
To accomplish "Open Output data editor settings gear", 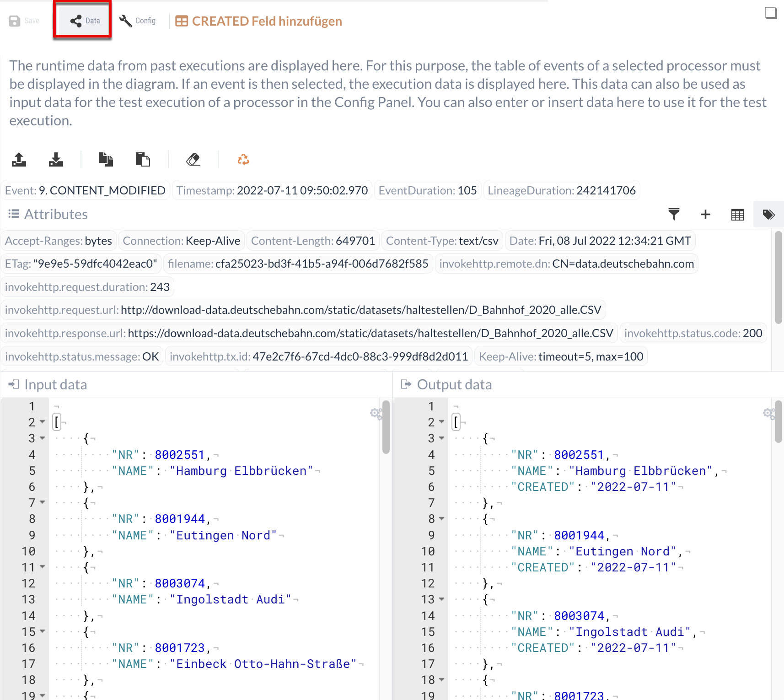I will coord(769,414).
